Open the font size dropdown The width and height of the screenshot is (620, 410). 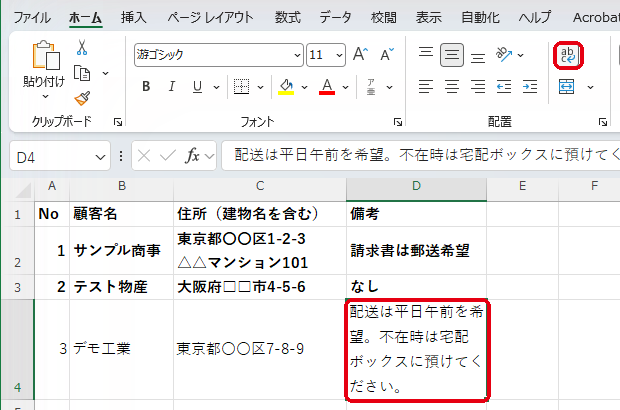339,55
